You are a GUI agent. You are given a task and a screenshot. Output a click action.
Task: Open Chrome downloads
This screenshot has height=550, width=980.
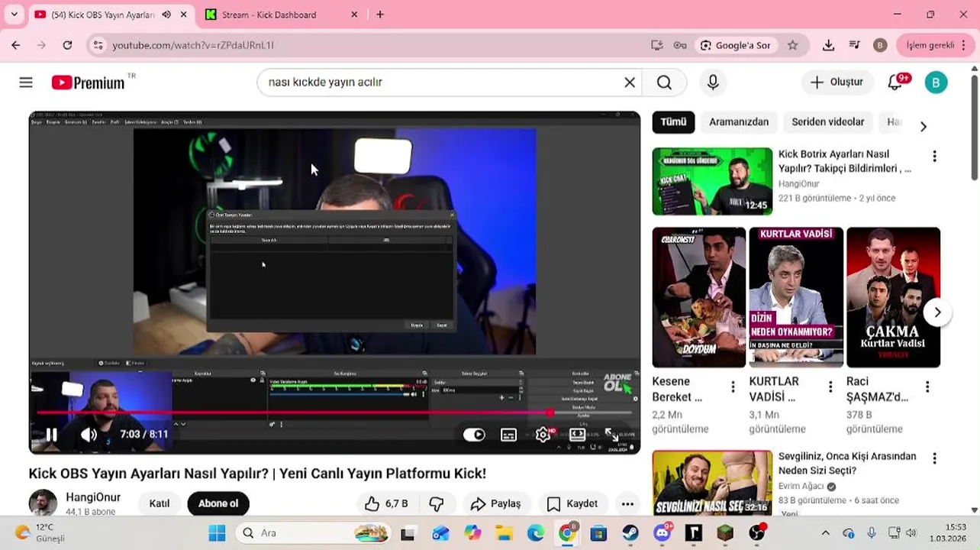pos(828,45)
